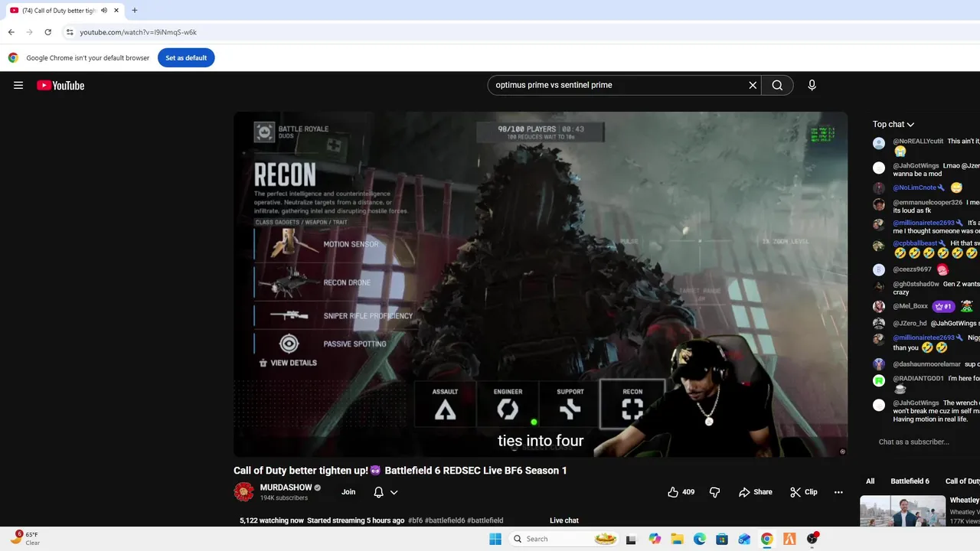Click the @JahGotWings mention in @JZero_hd's message

click(955, 323)
